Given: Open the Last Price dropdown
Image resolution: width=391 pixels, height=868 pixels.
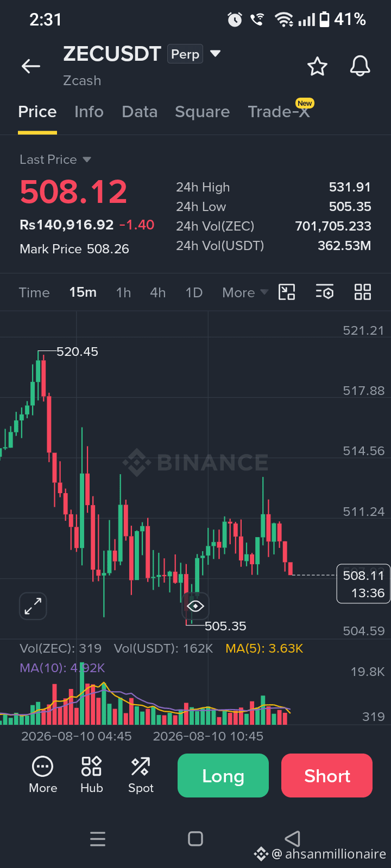Looking at the screenshot, I should pyautogui.click(x=55, y=159).
